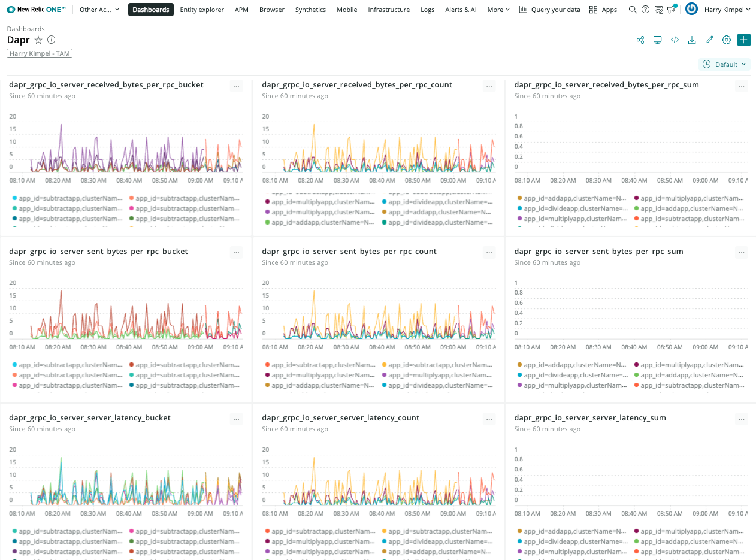Click the search magnifier icon
The height and width of the screenshot is (560, 756).
[x=633, y=10]
